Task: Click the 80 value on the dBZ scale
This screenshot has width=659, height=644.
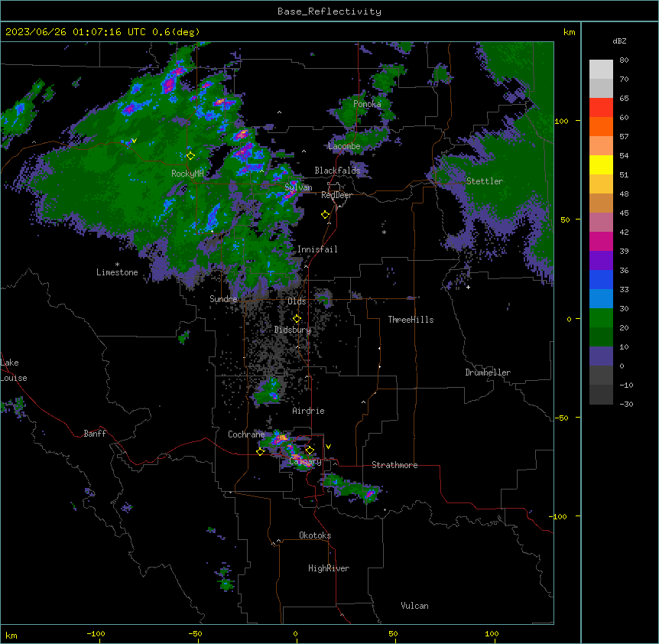Action: point(624,60)
